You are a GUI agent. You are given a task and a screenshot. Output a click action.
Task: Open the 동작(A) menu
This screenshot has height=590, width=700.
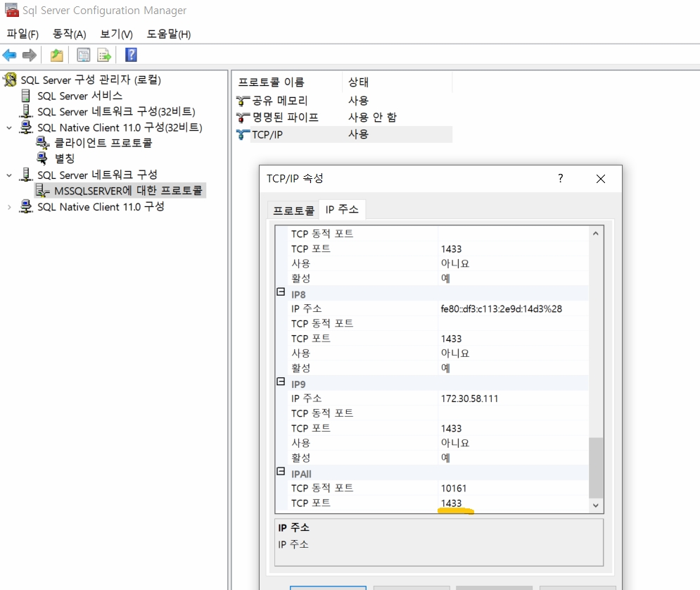point(69,34)
